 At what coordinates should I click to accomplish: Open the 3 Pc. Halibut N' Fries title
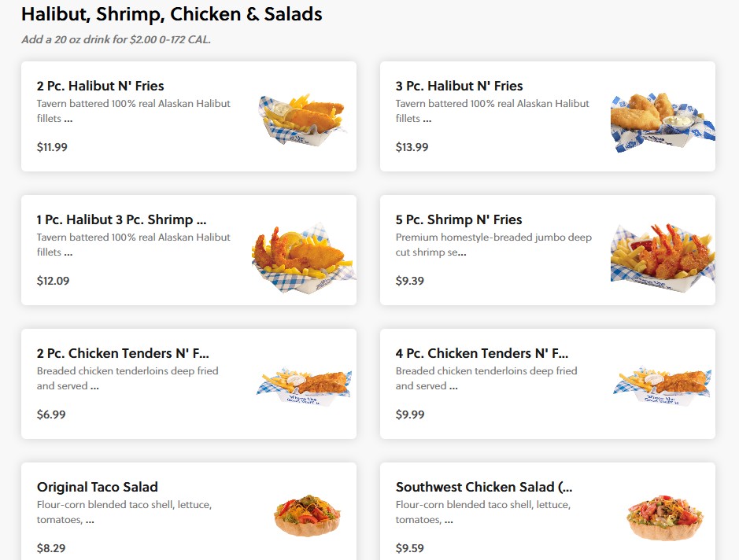pyautogui.click(x=459, y=86)
